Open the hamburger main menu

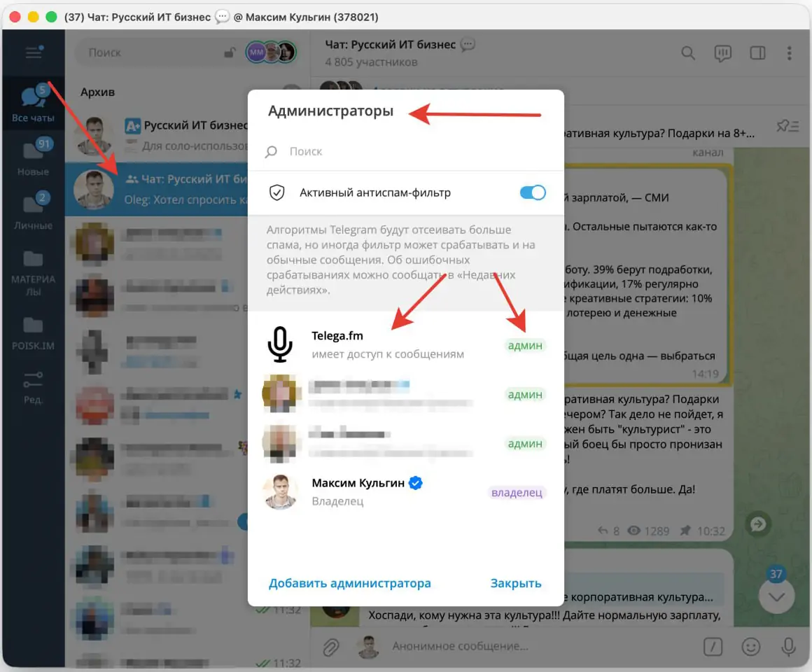pos(33,52)
